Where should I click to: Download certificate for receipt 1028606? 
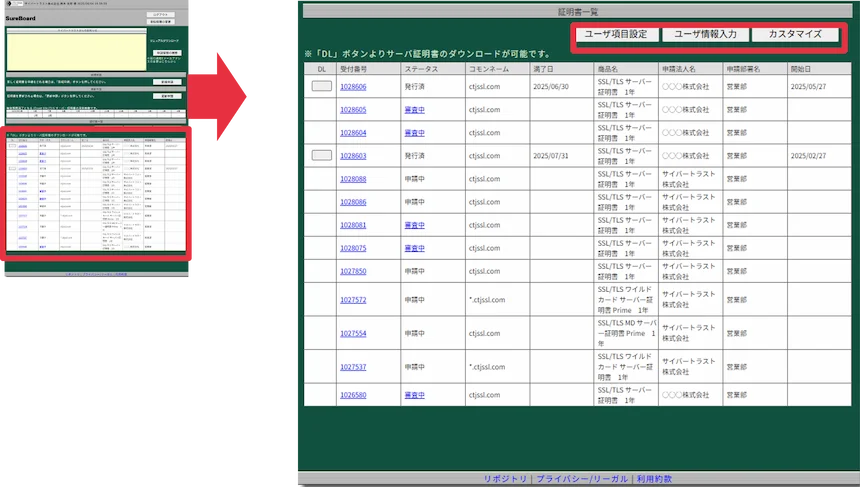click(322, 87)
